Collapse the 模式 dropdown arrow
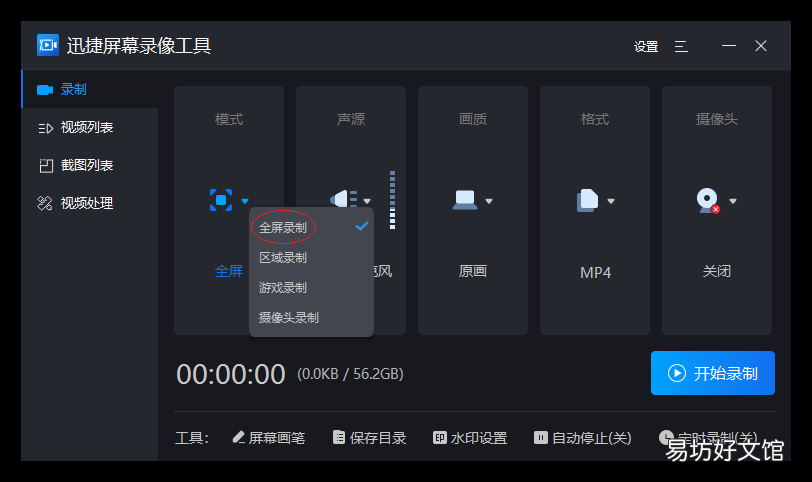Image resolution: width=812 pixels, height=482 pixels. point(245,201)
